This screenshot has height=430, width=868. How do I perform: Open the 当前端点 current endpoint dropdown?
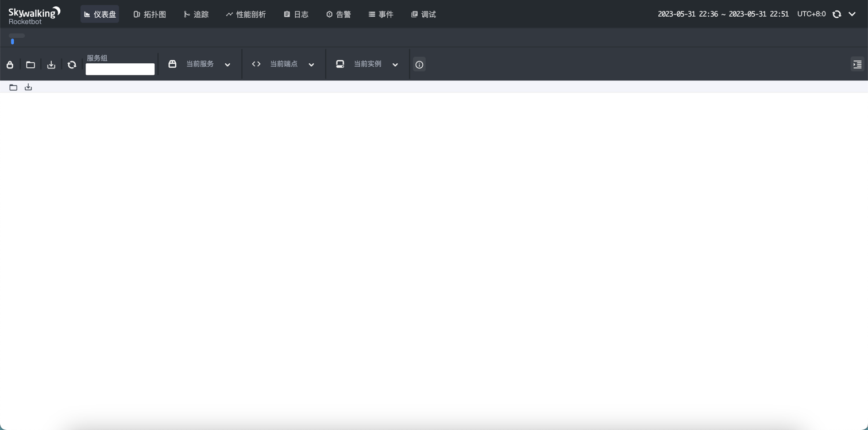(284, 64)
